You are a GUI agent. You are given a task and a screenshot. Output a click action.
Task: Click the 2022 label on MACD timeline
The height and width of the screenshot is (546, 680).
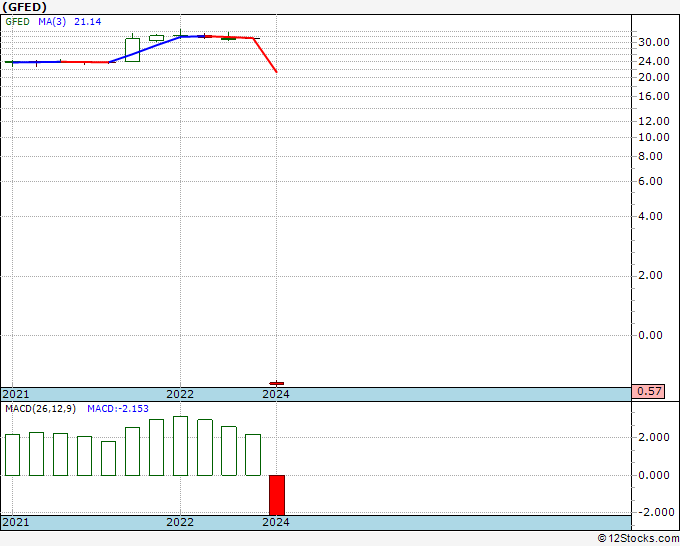tap(180, 522)
